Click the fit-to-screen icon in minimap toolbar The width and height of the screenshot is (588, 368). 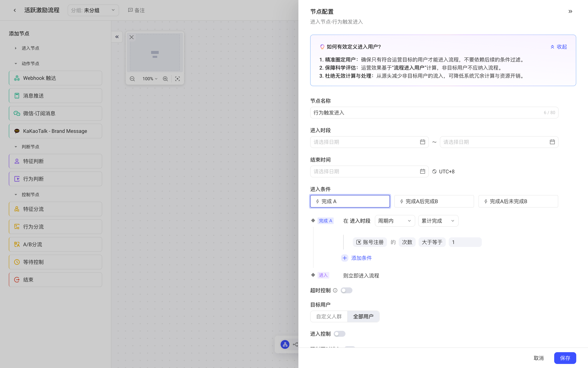[x=177, y=79]
